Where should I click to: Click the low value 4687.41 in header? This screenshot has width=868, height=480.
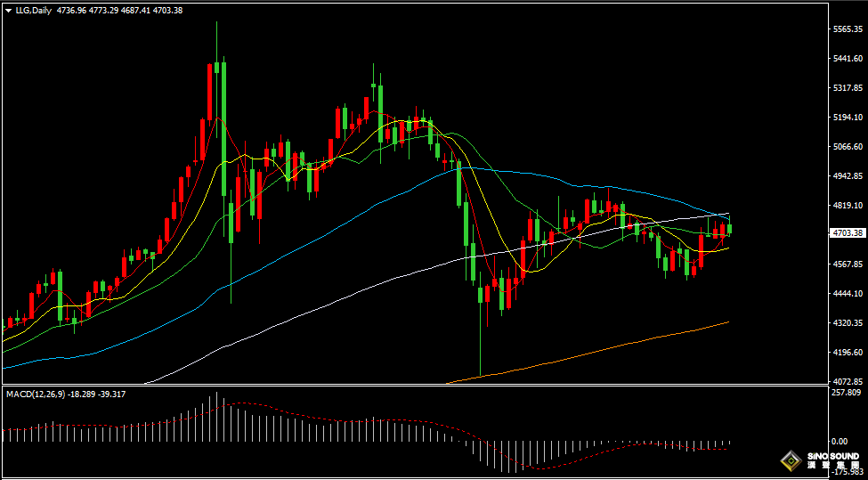[136, 10]
